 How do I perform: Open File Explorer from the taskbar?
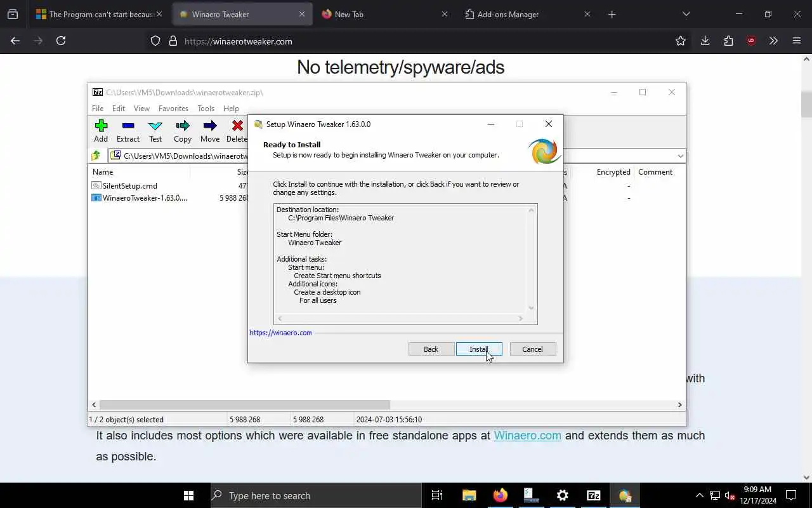pos(469,495)
